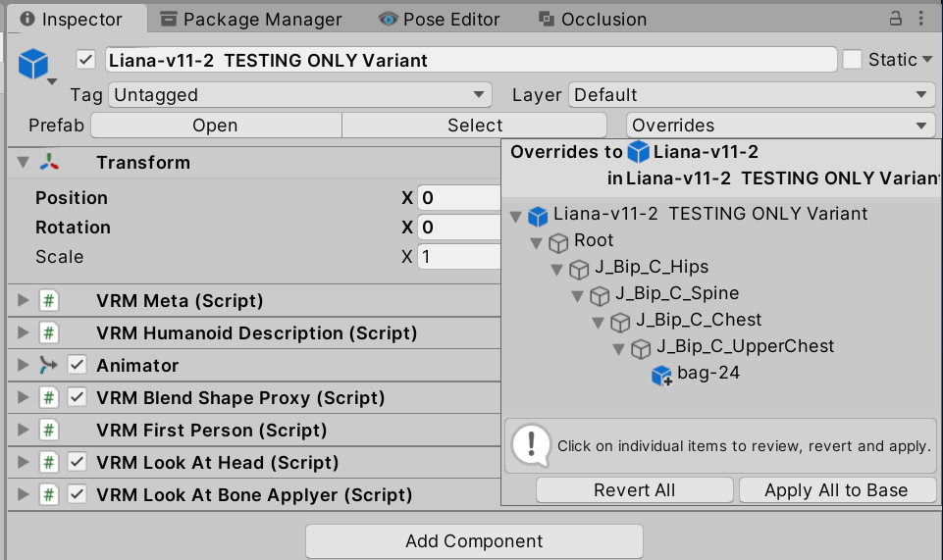Click the Position X value field
This screenshot has width=943, height=560.
(x=459, y=198)
